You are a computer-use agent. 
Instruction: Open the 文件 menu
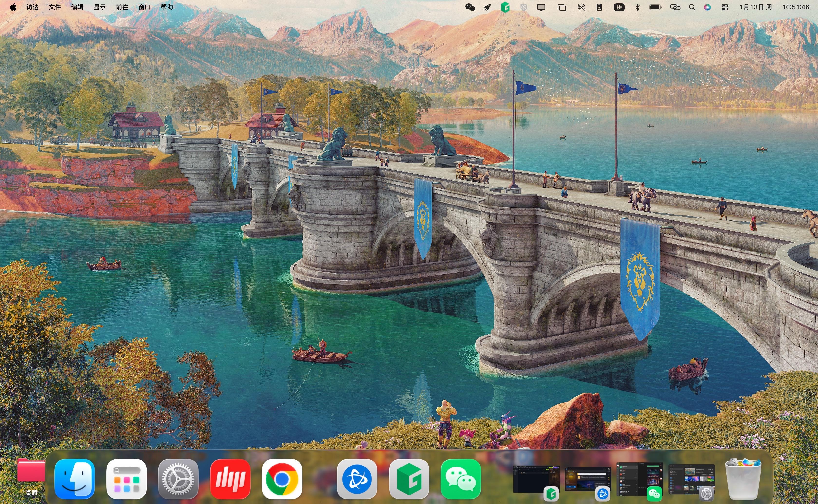pyautogui.click(x=55, y=7)
